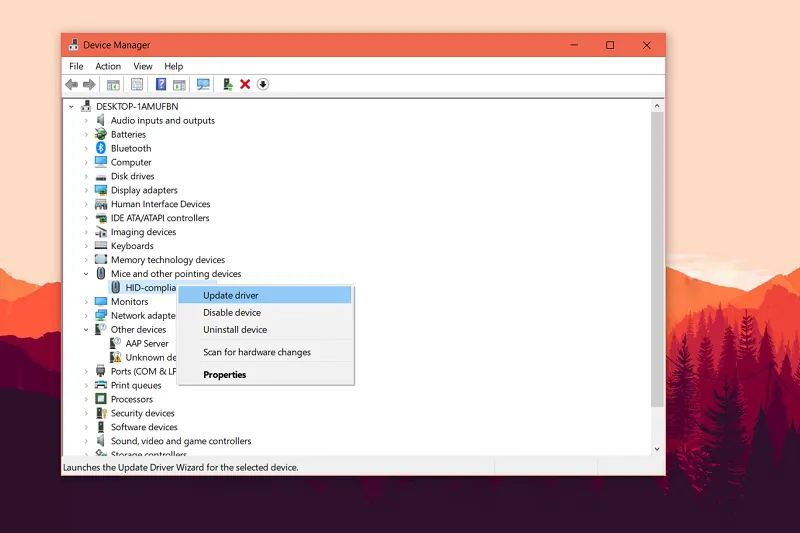The width and height of the screenshot is (800, 533).
Task: Expand the Display adapters node
Action: click(86, 190)
